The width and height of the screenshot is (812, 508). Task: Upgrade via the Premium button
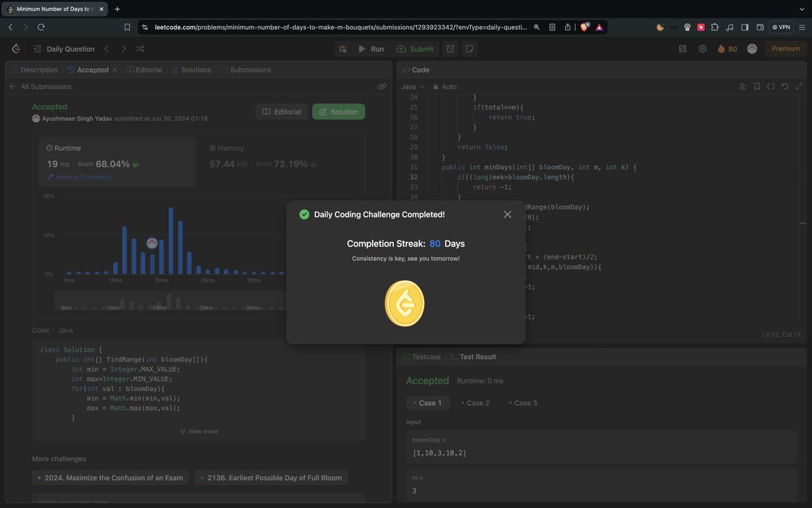pos(786,49)
